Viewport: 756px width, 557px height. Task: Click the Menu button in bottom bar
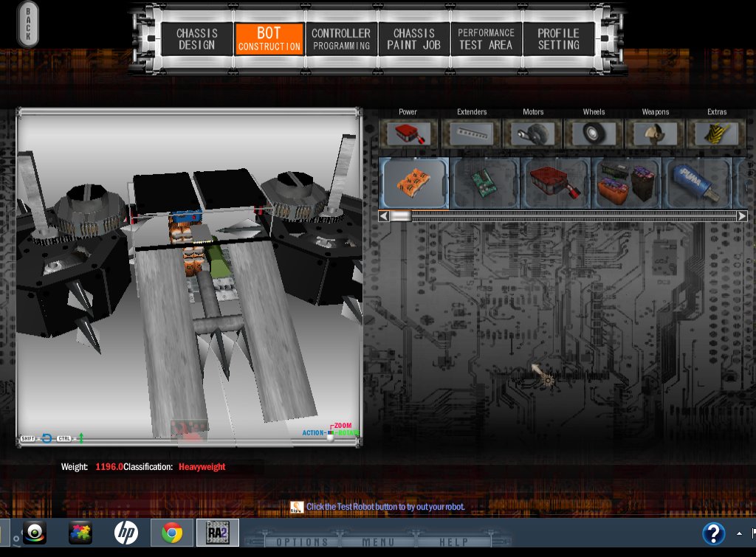[x=378, y=542]
